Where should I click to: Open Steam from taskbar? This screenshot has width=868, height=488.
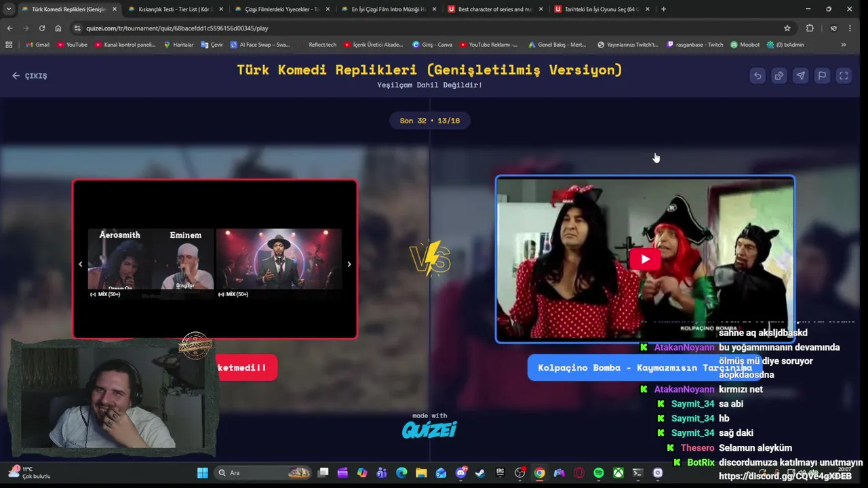[481, 473]
